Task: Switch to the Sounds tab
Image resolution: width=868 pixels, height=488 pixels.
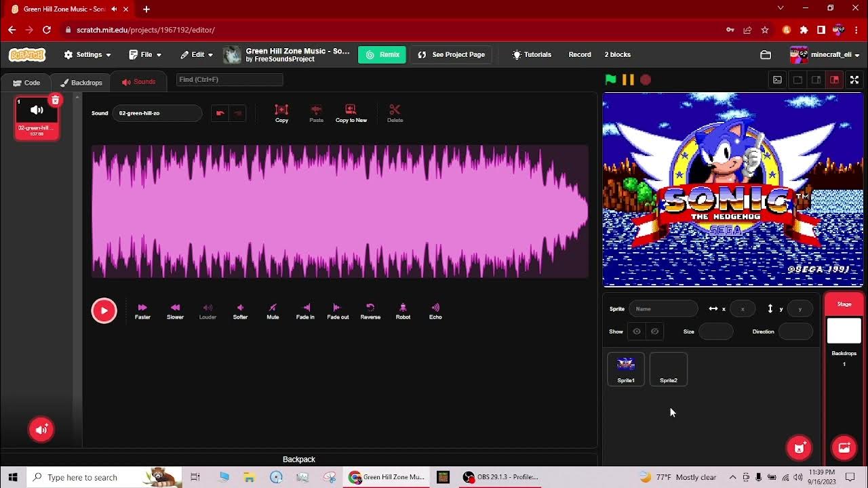Action: pyautogui.click(x=138, y=81)
